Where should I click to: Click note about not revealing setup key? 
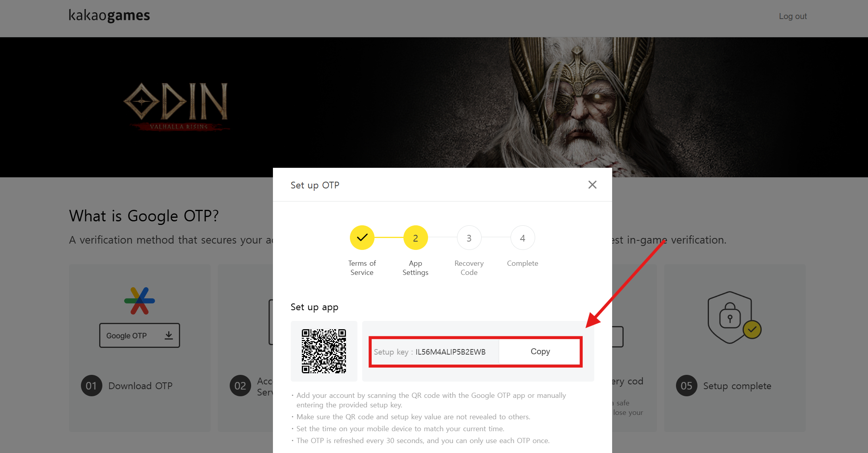coord(413,417)
